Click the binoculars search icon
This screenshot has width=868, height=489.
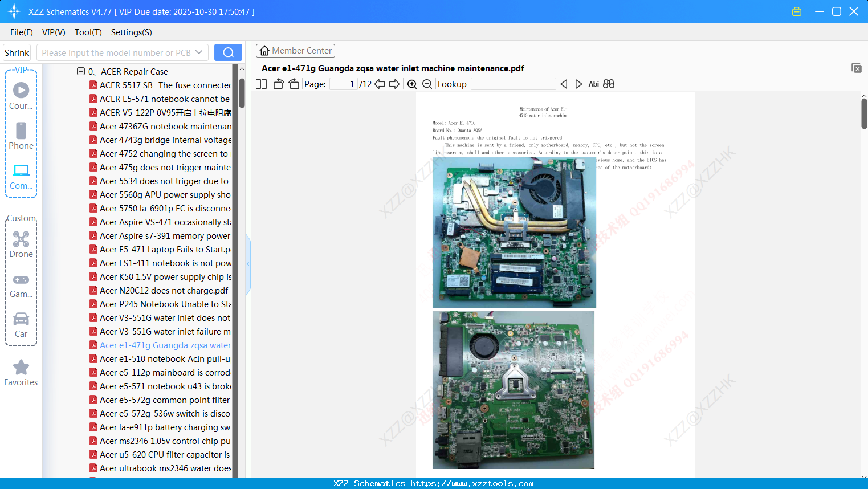pyautogui.click(x=609, y=84)
